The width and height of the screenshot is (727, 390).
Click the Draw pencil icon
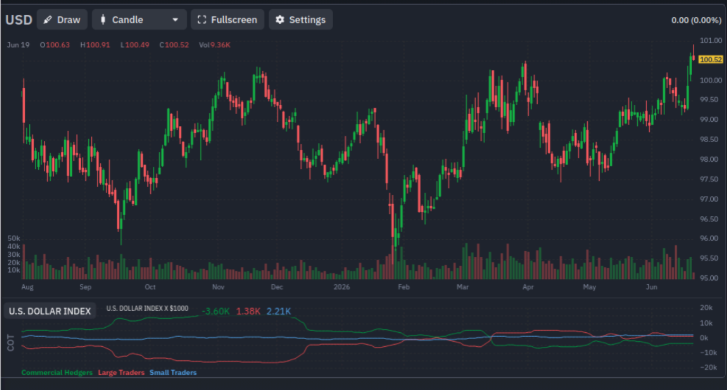(47, 20)
